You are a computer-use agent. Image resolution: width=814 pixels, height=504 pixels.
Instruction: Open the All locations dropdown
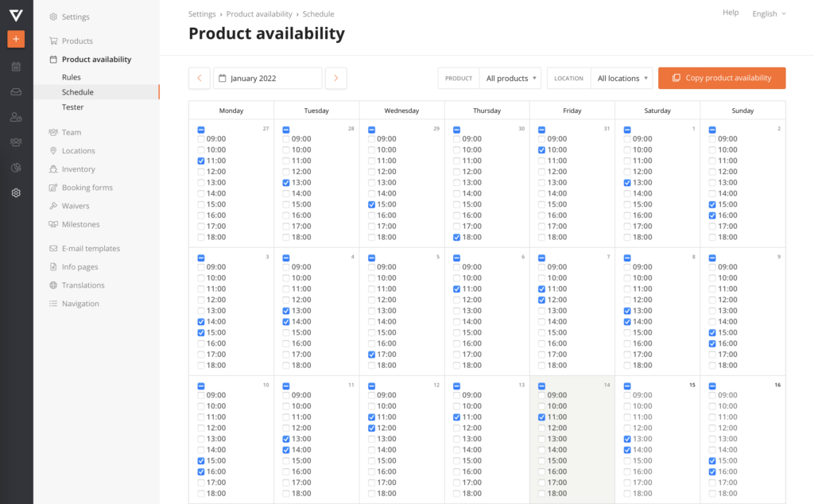pyautogui.click(x=622, y=78)
